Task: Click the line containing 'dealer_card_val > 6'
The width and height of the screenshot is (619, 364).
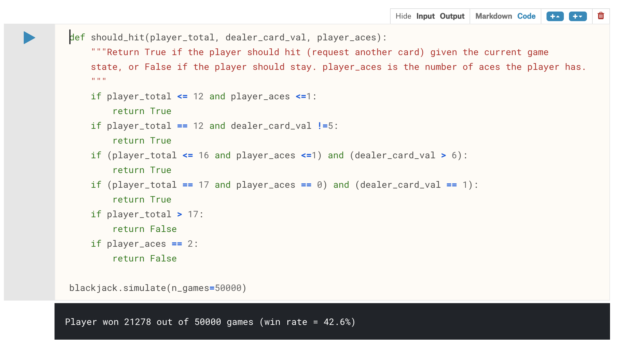Action: click(x=279, y=155)
